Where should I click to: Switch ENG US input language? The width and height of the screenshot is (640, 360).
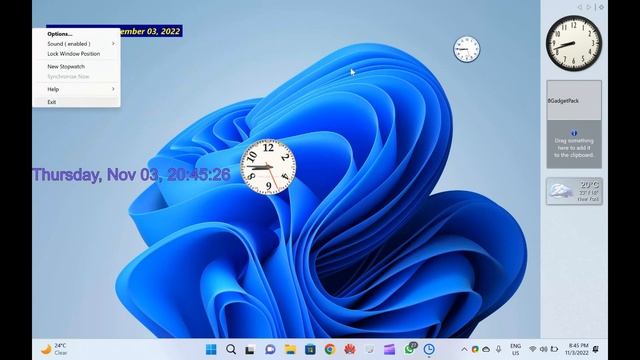click(x=516, y=349)
